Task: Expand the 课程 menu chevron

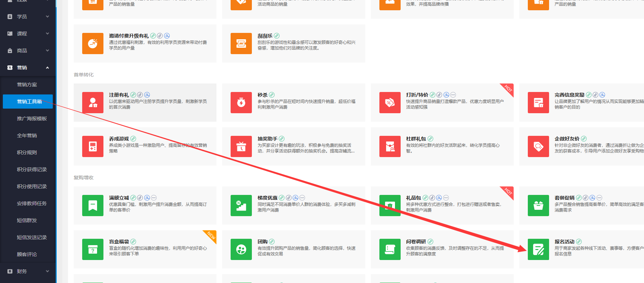Action: (x=47, y=34)
